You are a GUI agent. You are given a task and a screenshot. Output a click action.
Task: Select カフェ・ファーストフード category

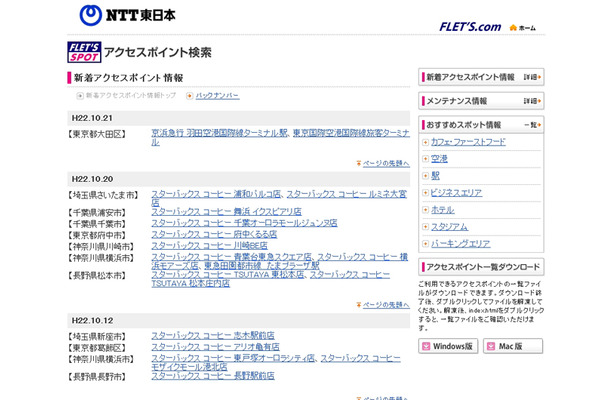(468, 142)
